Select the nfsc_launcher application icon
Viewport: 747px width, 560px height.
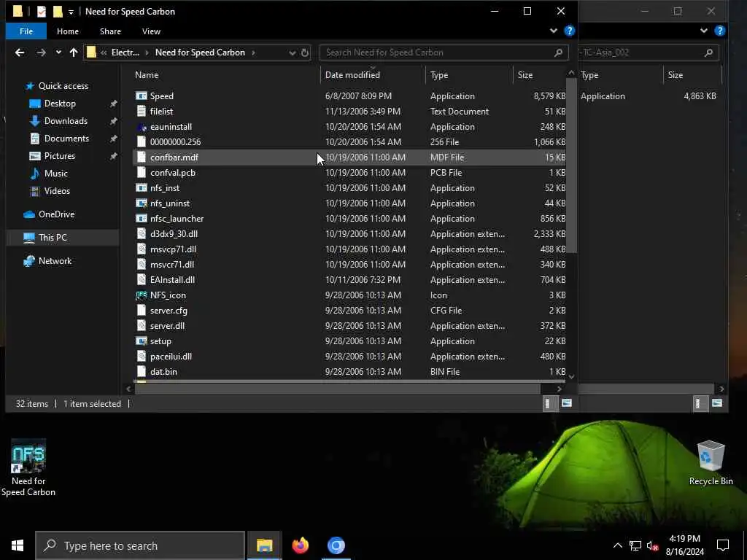coord(141,218)
